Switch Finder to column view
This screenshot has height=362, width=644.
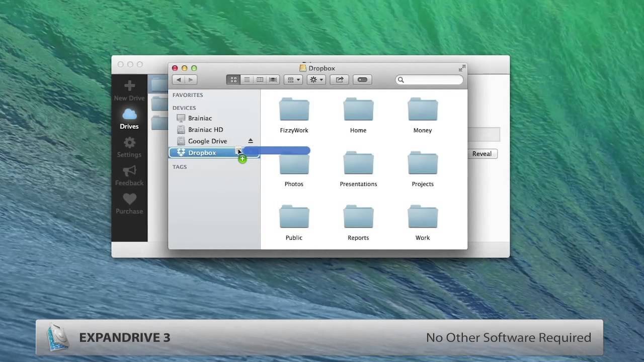pyautogui.click(x=260, y=79)
